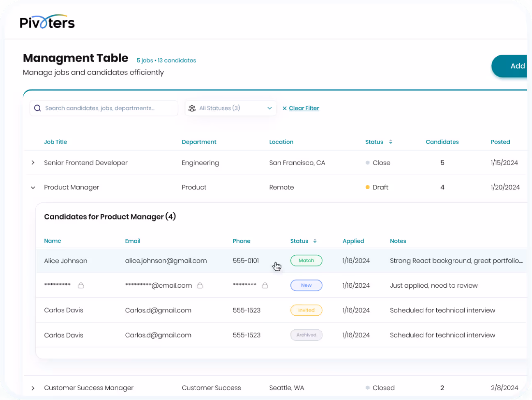Toggle Alice Johnson's Match status badge
This screenshot has width=532, height=400.
(x=306, y=260)
